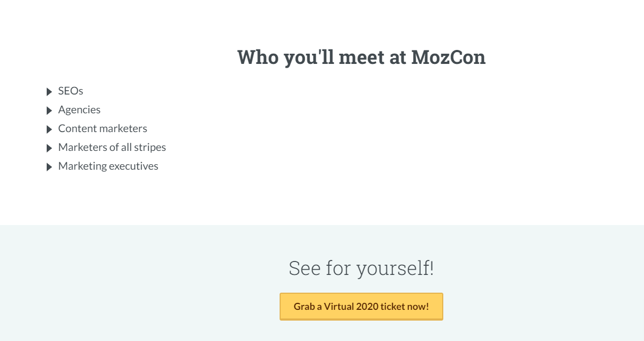This screenshot has height=341, width=644.
Task: Expand arrow beside Marketers of all stripes
Action: (49, 148)
